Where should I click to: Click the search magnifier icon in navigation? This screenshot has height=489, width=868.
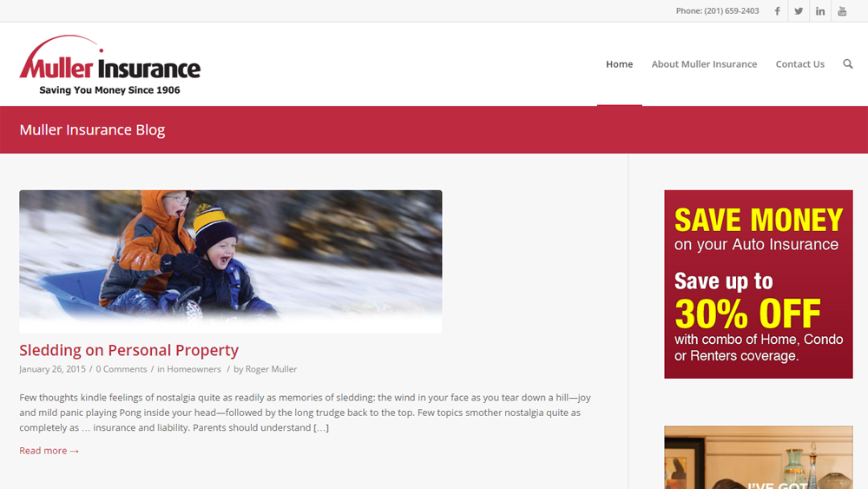[x=847, y=64]
